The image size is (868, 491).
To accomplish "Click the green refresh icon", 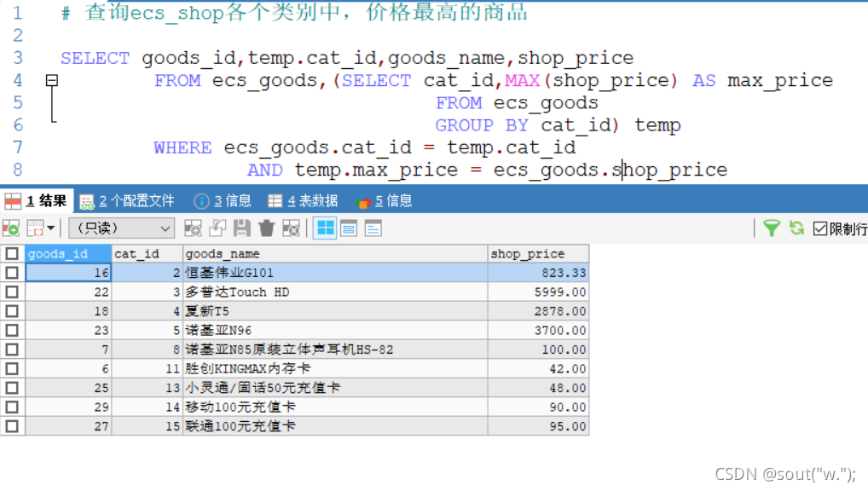I will click(x=796, y=228).
